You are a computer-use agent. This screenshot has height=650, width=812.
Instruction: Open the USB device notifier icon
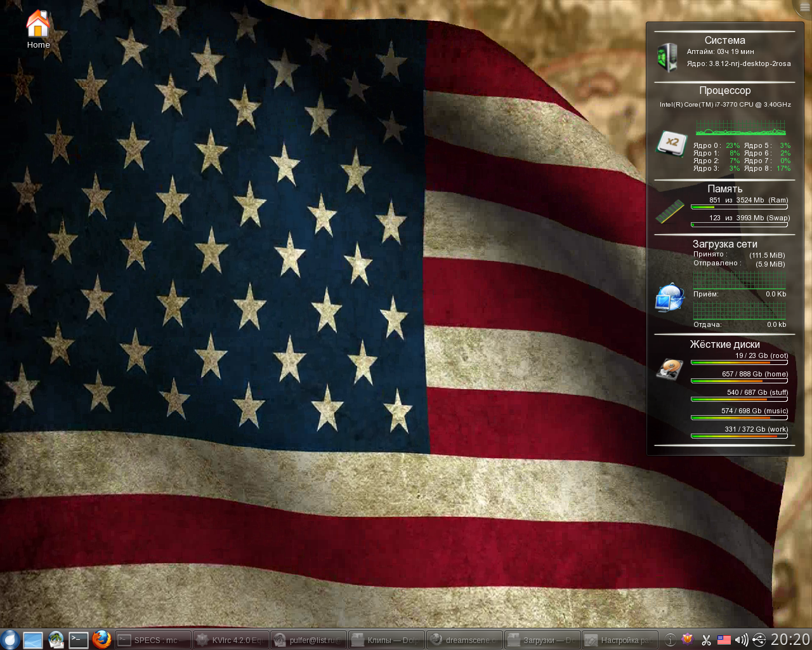(759, 640)
